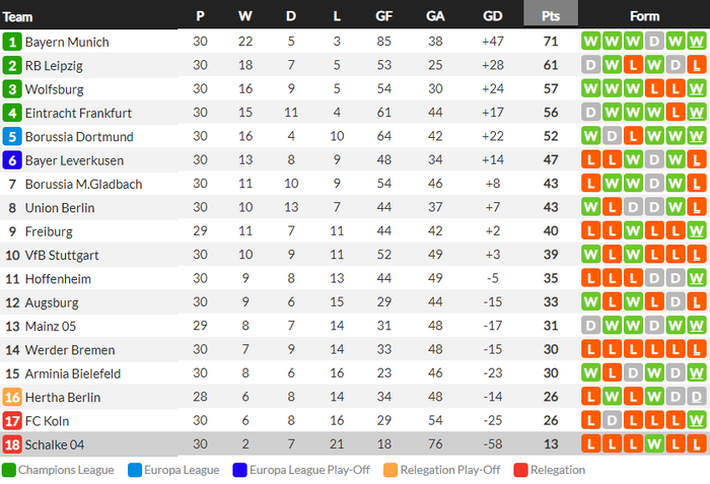Open the Eintracht Frankfurt team link
Viewport: 710px width, 484px height.
(x=78, y=113)
